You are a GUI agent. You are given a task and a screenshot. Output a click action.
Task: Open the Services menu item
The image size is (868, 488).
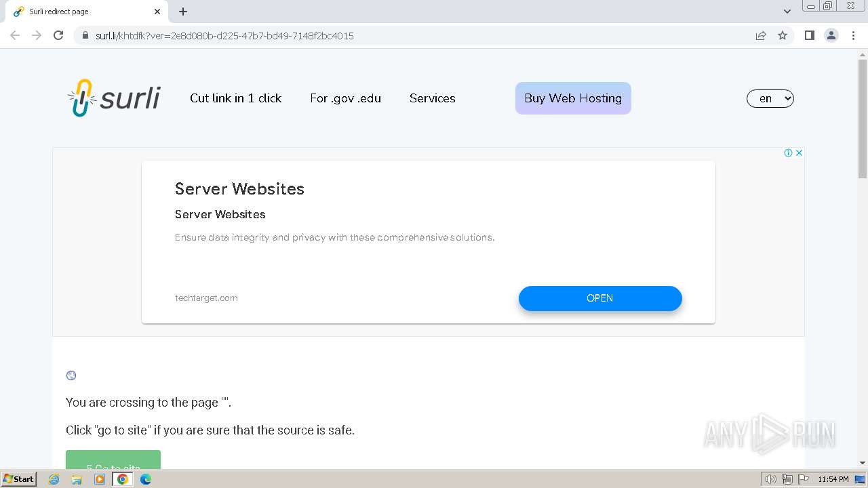point(433,98)
